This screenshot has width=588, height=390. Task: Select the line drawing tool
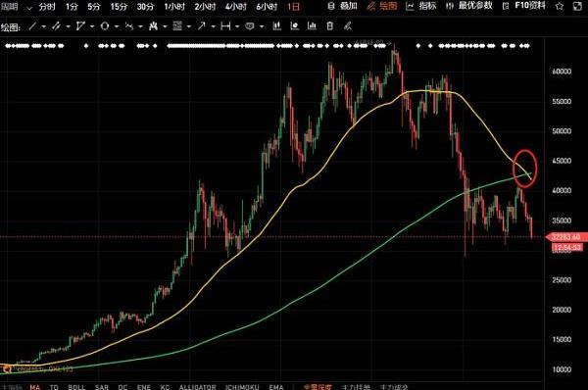pos(32,26)
